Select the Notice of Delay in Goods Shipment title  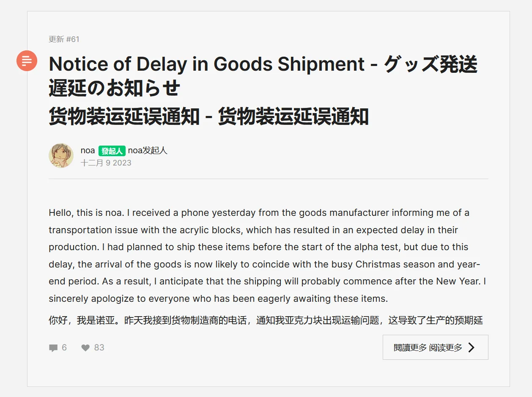coord(207,64)
